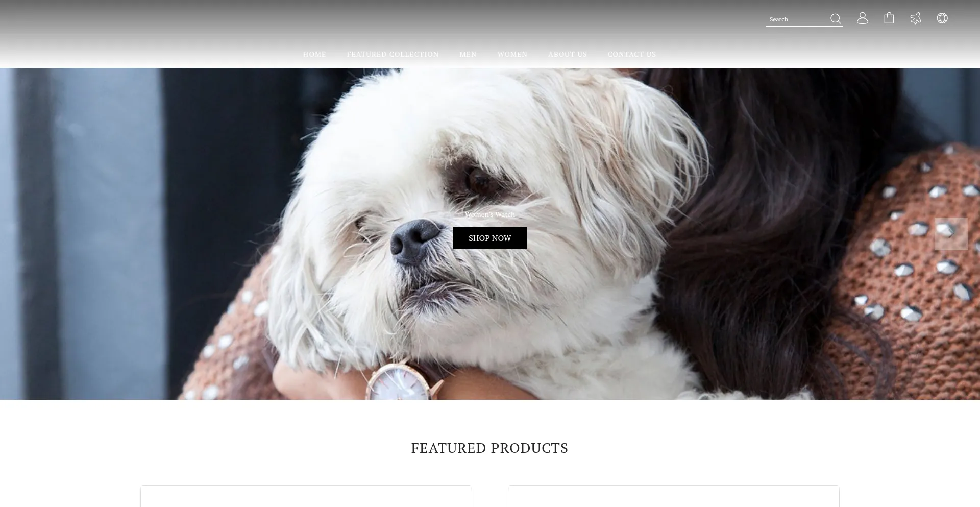Open the left featured product card
Image resolution: width=980 pixels, height=507 pixels.
[306, 496]
